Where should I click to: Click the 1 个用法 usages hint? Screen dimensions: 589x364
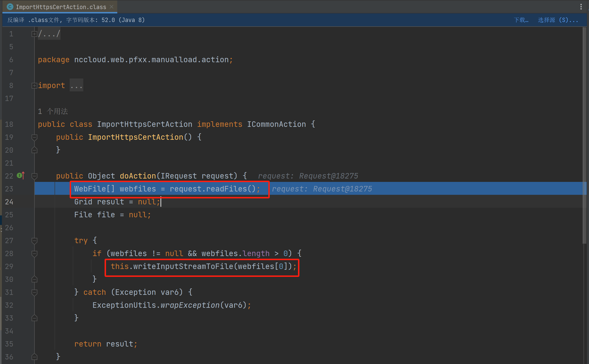coord(53,111)
